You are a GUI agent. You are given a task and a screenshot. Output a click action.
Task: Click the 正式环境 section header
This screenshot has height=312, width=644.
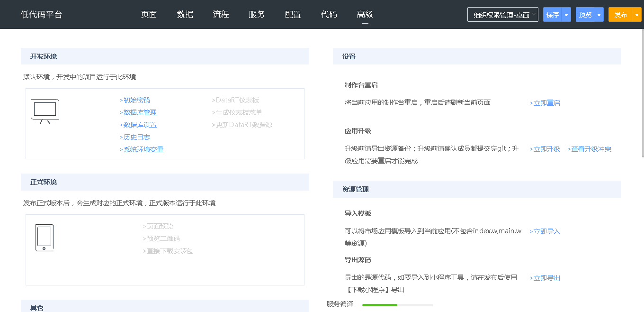165,182
